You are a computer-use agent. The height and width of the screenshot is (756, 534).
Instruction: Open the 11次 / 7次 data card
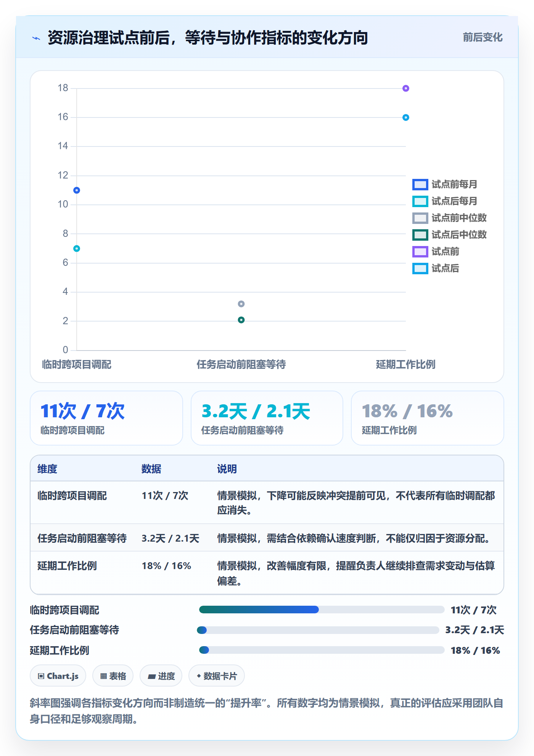click(x=106, y=418)
